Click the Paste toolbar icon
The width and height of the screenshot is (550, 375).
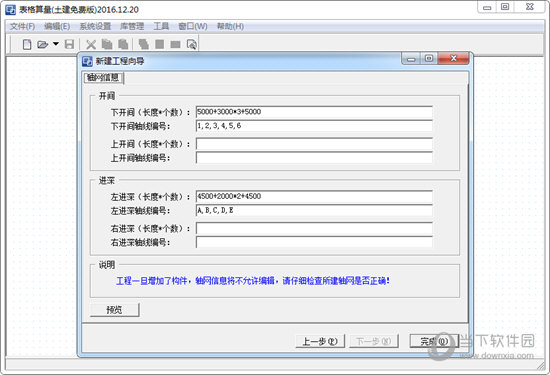point(123,44)
